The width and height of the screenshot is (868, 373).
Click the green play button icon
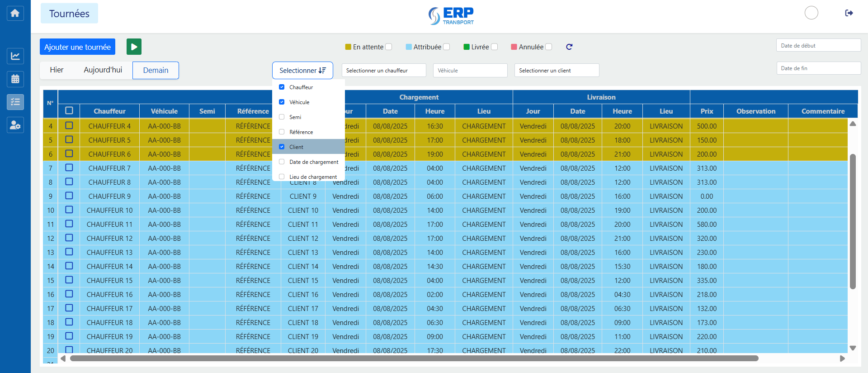click(134, 47)
